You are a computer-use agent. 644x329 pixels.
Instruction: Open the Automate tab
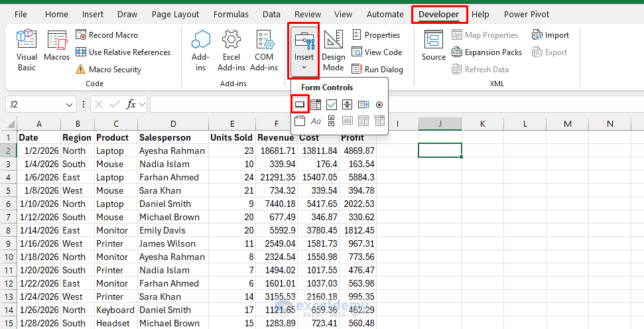(385, 15)
